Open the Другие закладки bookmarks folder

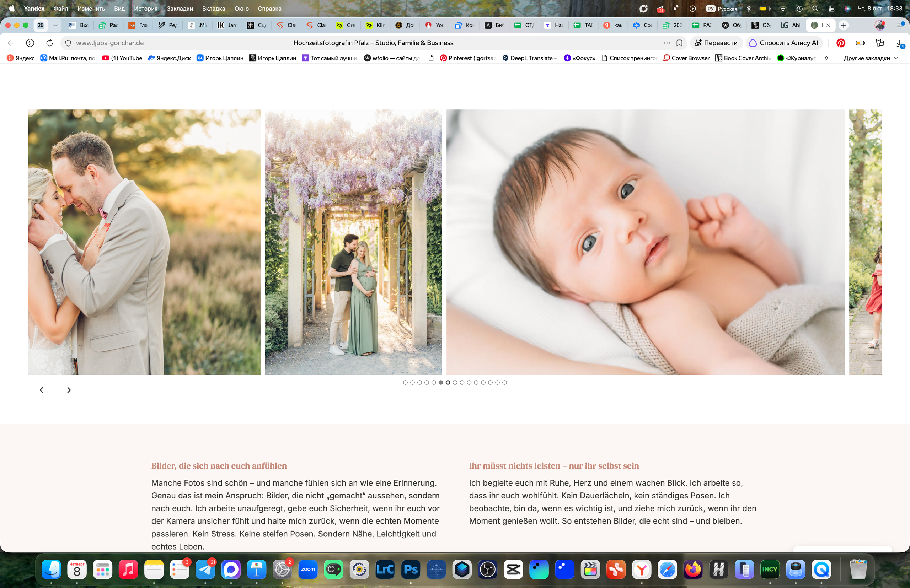(870, 58)
